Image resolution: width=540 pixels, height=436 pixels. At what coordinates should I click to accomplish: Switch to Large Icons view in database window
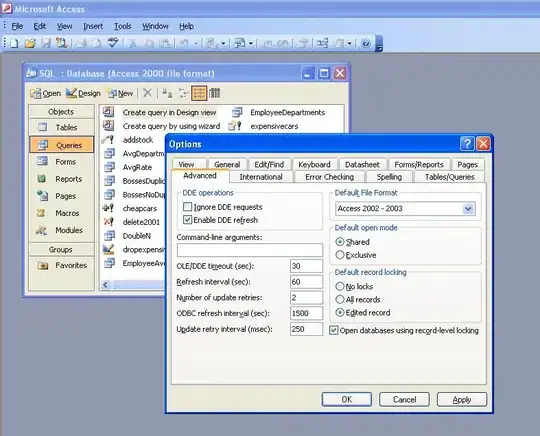click(167, 93)
